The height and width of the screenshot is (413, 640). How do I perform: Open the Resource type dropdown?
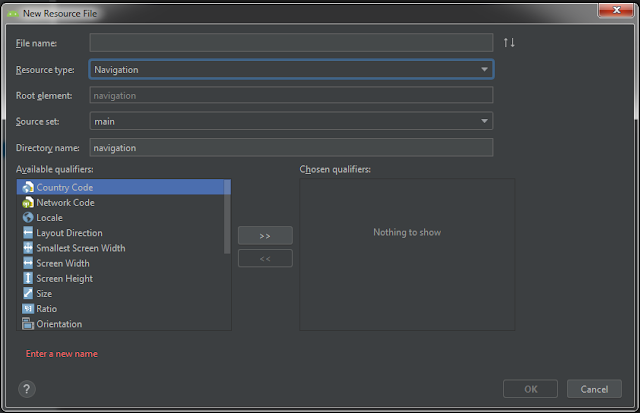click(291, 69)
